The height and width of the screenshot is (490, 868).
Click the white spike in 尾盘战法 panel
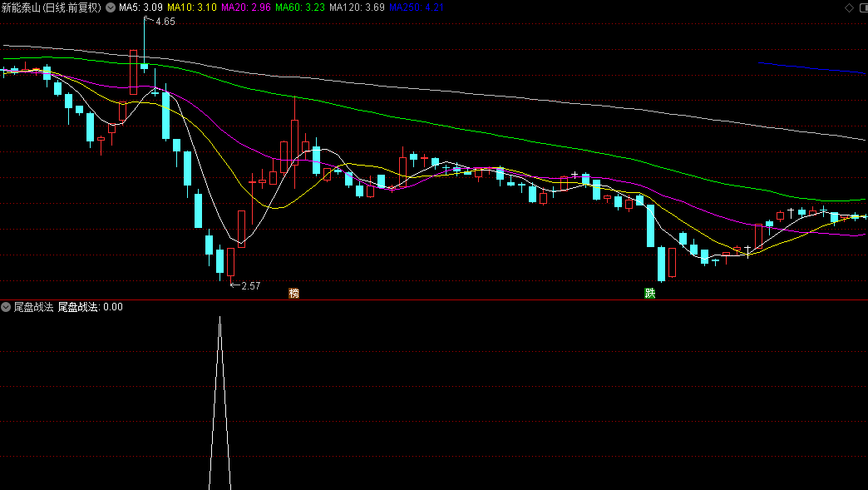click(219, 403)
